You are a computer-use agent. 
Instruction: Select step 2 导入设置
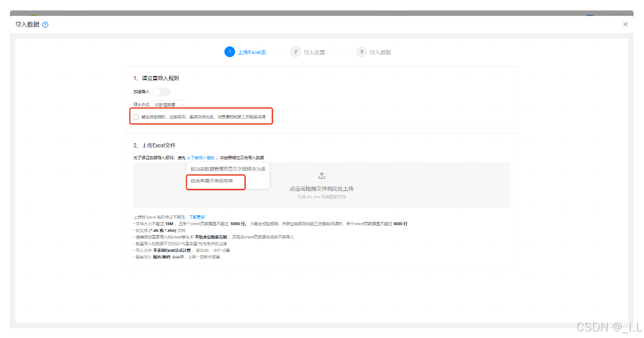click(308, 52)
